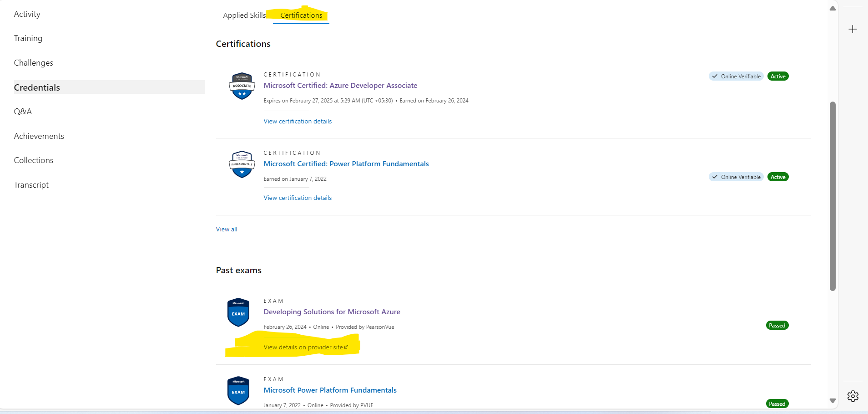The height and width of the screenshot is (414, 868).
Task: Go to Challenges in left navigation
Action: pos(34,63)
